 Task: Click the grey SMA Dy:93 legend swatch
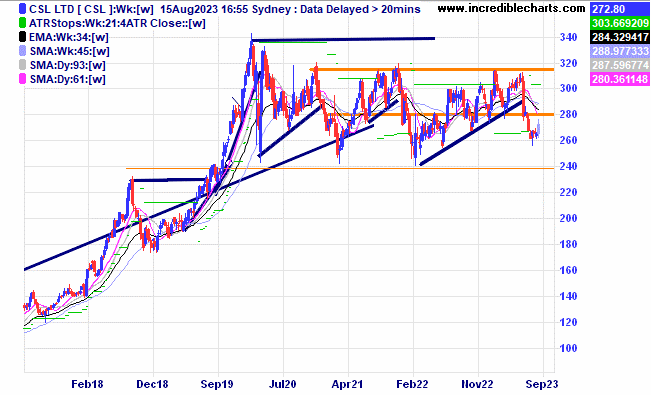click(23, 65)
